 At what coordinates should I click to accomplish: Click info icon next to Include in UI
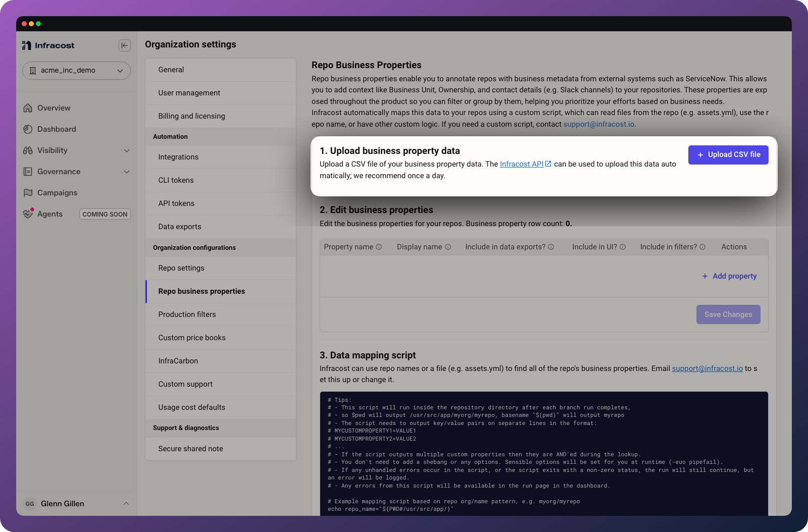623,247
